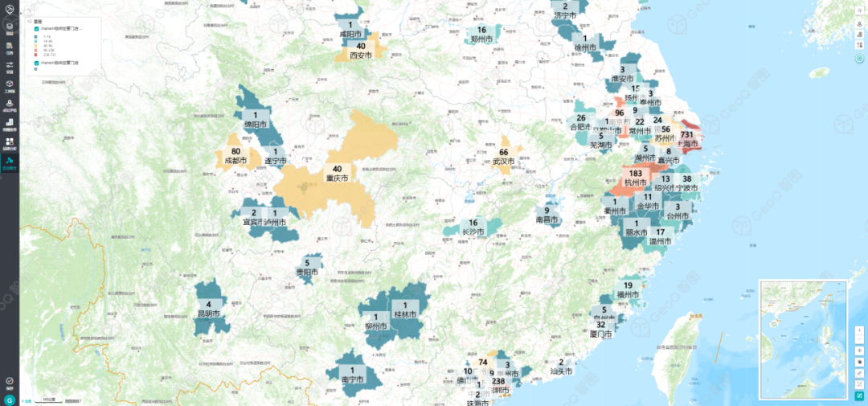868x406 pixels.
Task: Zoom in with the plus button
Action: click(x=859, y=330)
